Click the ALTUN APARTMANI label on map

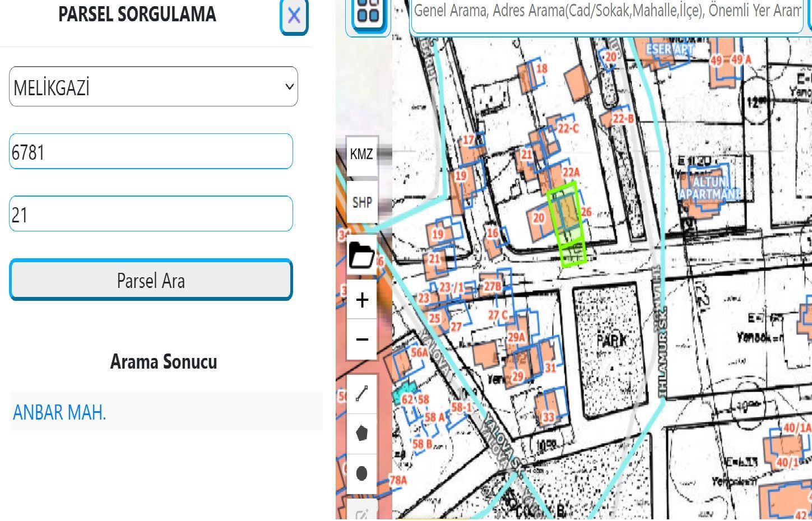[709, 188]
